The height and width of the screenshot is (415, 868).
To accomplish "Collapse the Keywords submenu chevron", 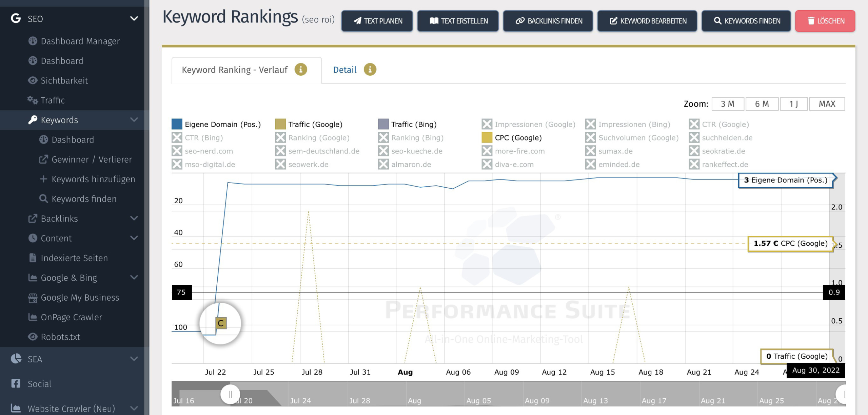I will tap(134, 119).
